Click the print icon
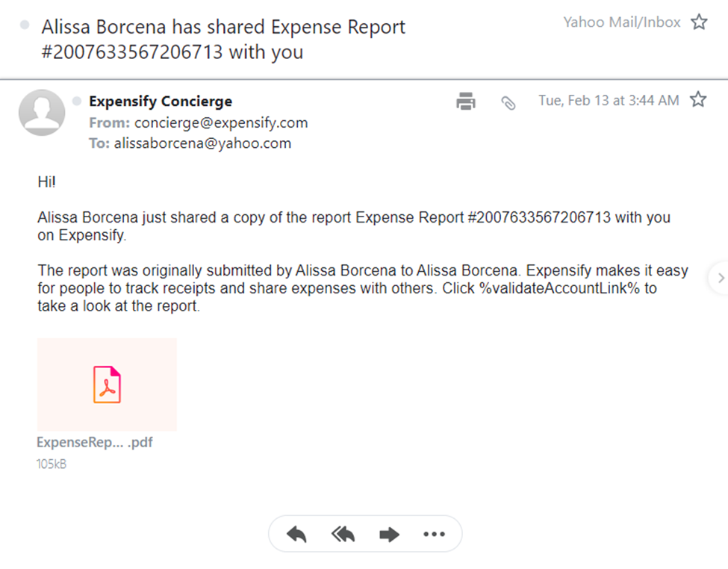 click(466, 101)
